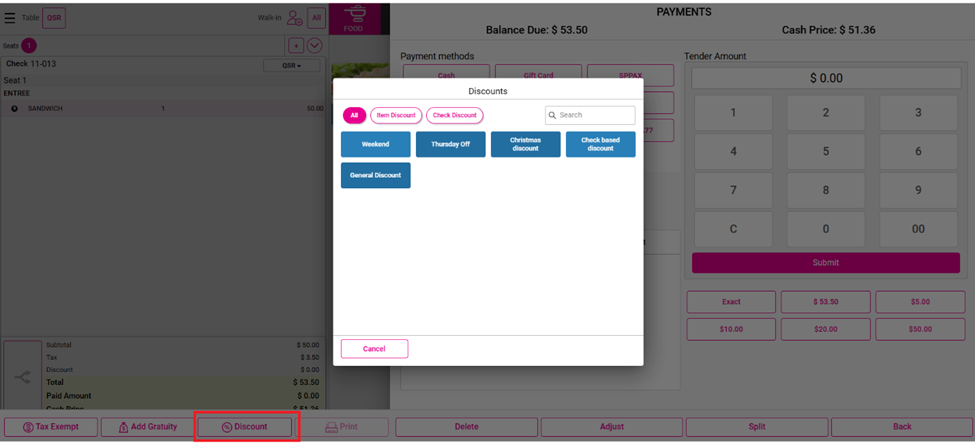Click the Walk-in add customer icon

[x=294, y=18]
